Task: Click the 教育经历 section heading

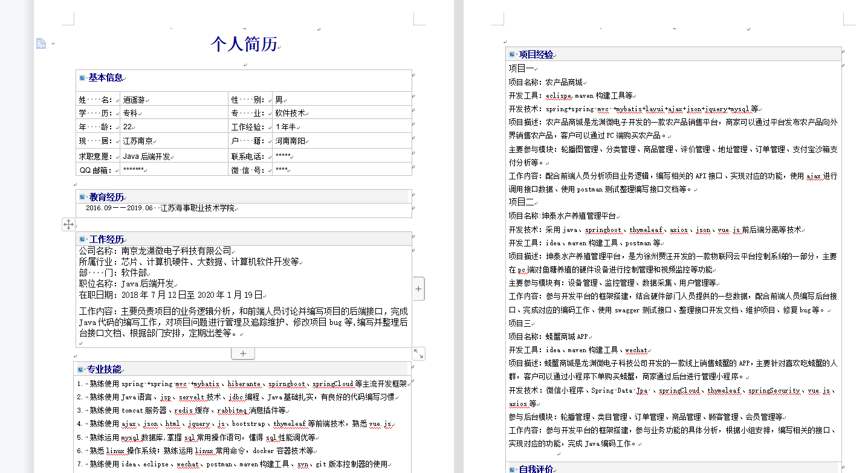Action: [106, 197]
